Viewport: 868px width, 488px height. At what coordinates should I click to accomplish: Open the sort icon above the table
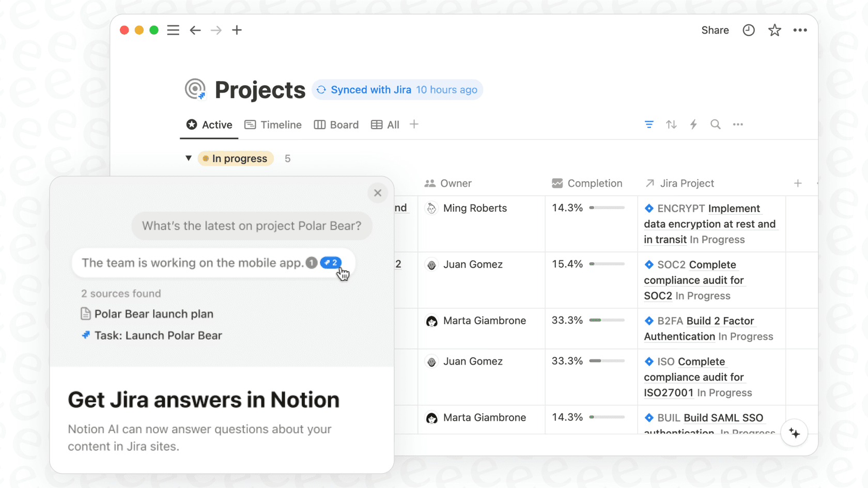tap(671, 124)
